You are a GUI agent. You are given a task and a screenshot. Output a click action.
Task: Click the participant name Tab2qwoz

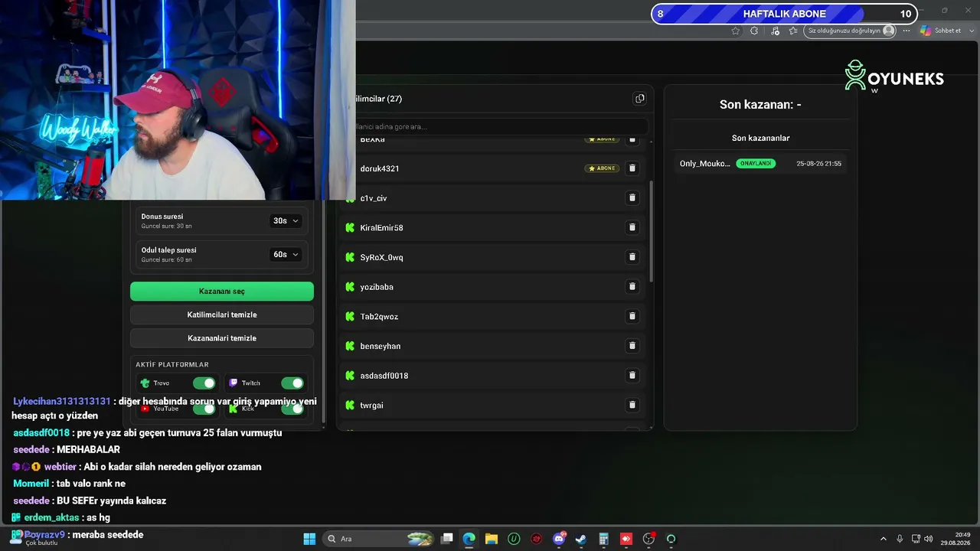tap(379, 317)
